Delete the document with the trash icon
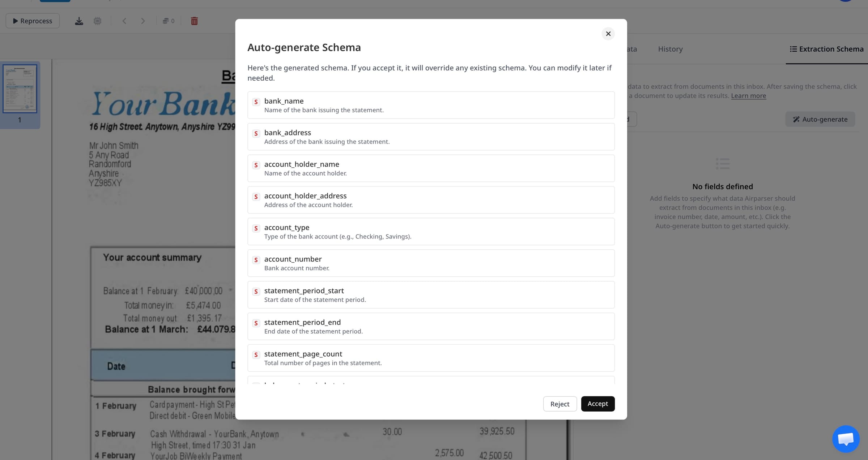This screenshot has height=460, width=868. coord(194,21)
